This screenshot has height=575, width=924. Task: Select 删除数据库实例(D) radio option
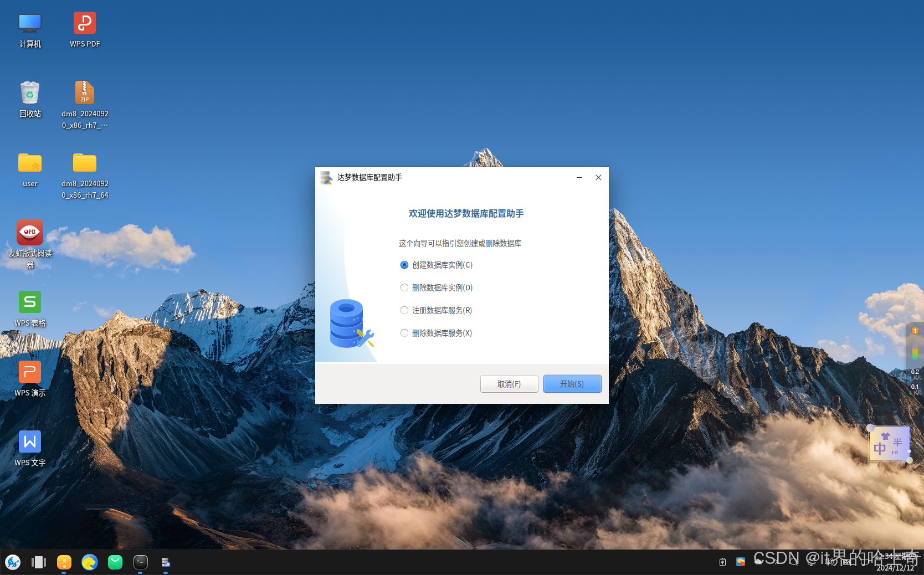pyautogui.click(x=437, y=287)
